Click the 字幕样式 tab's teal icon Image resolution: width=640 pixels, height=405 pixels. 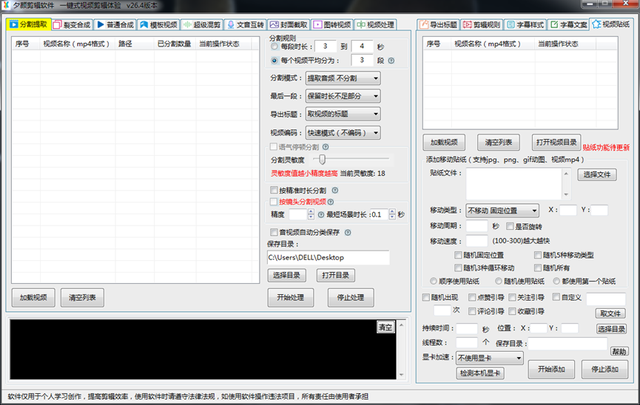511,25
